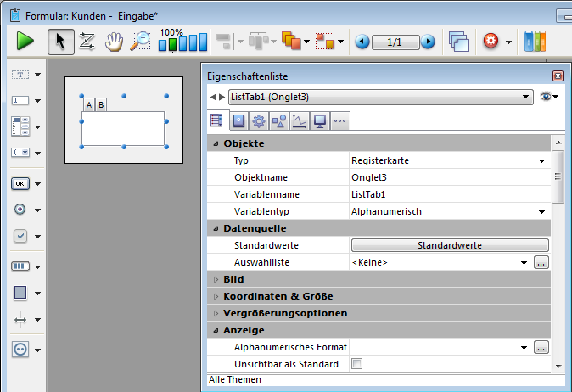The image size is (572, 392).
Task: Open the ListTab1 (Onglet3) object selector
Action: pyautogui.click(x=380, y=97)
